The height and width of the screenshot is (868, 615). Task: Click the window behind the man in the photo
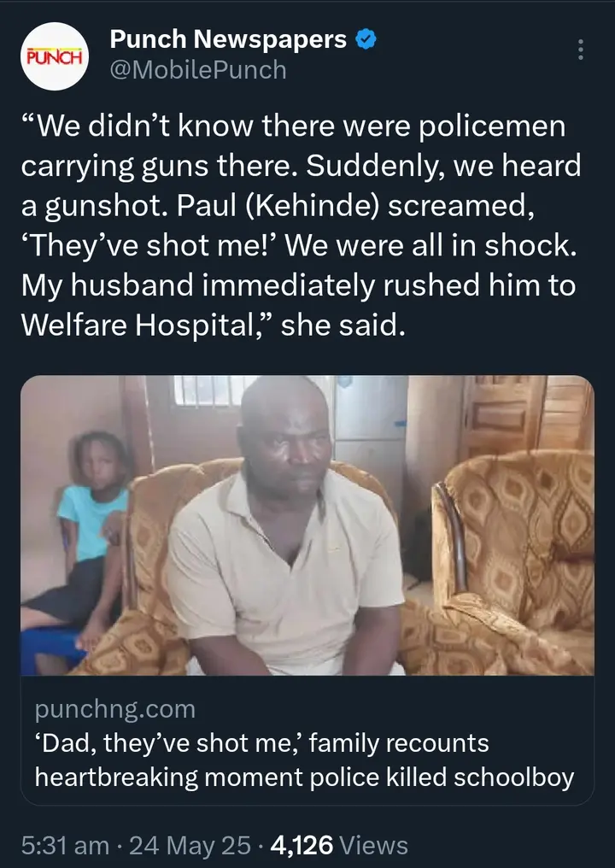coord(208,390)
